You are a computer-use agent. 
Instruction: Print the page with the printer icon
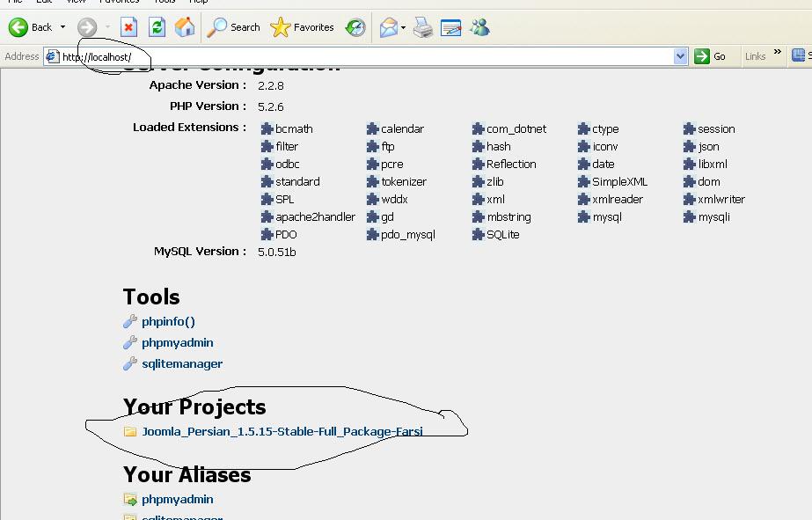coord(423,27)
